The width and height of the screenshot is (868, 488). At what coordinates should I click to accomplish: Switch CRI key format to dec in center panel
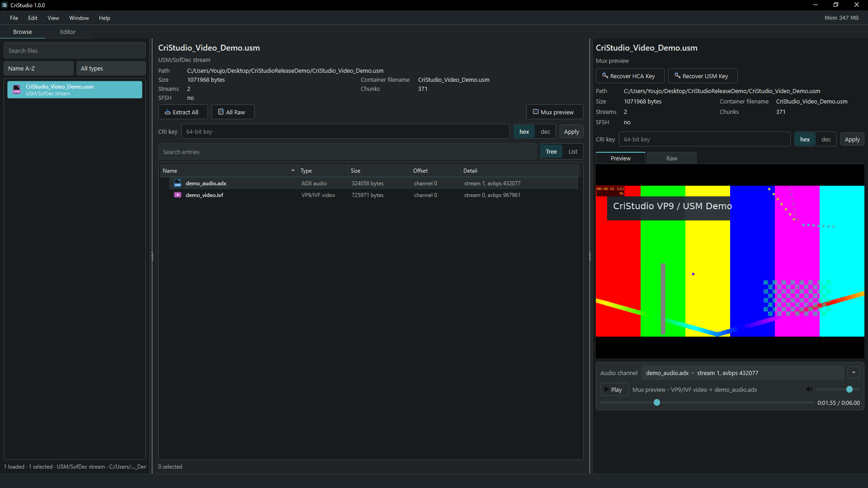[545, 131]
